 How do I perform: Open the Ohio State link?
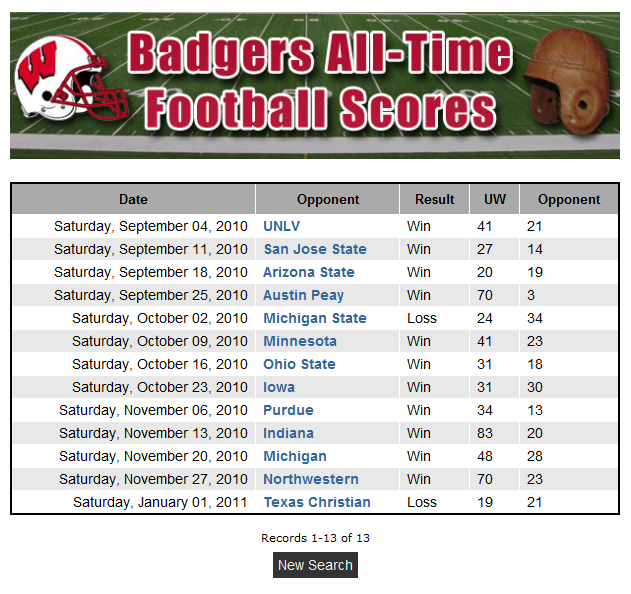coord(299,364)
